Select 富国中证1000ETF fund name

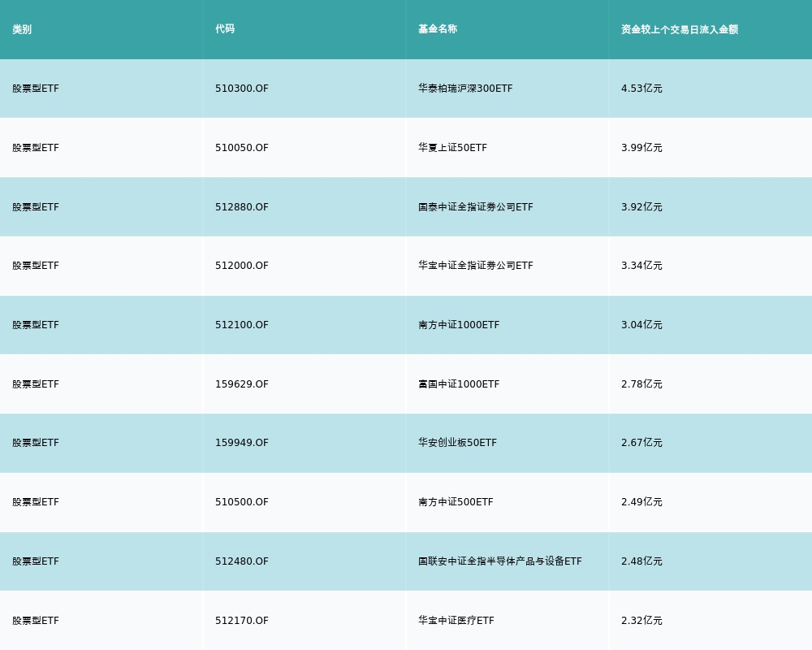pyautogui.click(x=459, y=384)
